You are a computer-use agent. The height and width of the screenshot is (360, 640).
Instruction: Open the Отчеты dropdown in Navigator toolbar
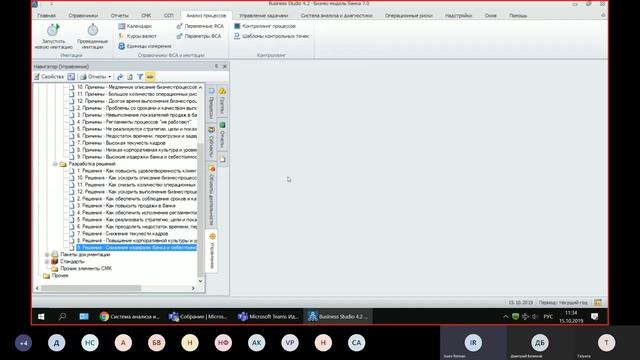coord(96,77)
